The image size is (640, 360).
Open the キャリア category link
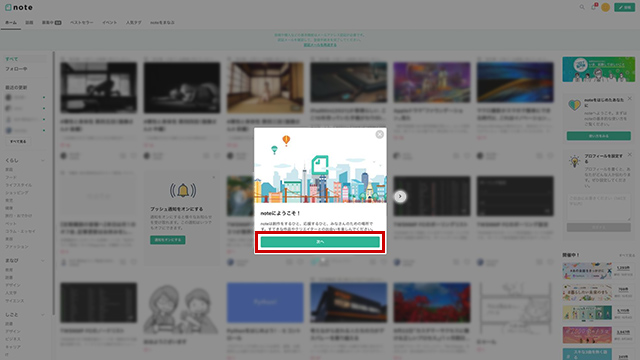[13, 347]
